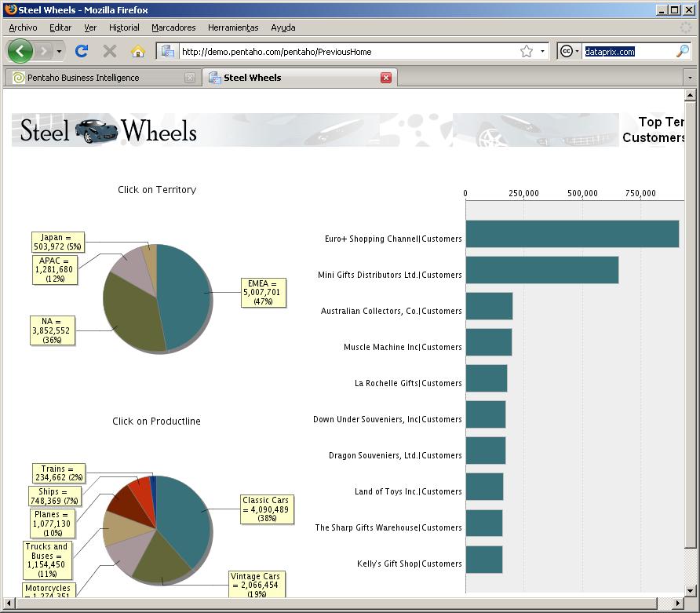Open the Herramientas menu

coord(232,27)
